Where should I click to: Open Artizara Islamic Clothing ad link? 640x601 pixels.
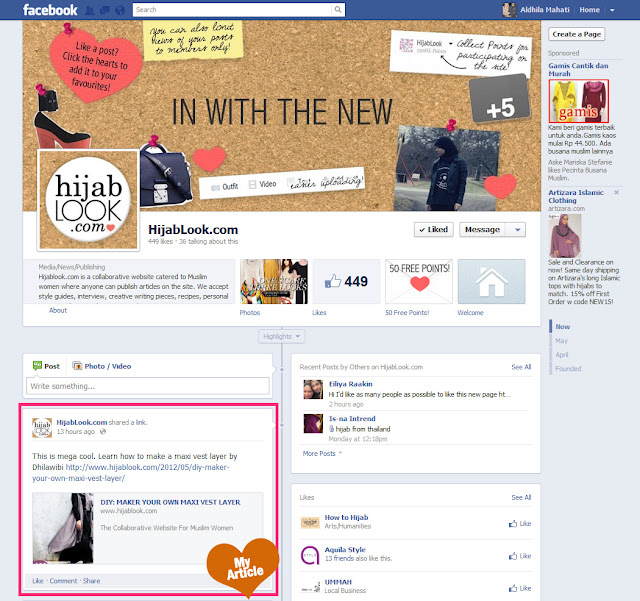click(x=576, y=196)
